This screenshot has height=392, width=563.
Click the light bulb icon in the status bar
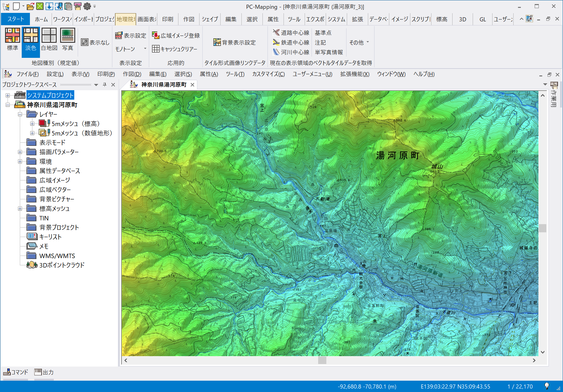point(547,386)
